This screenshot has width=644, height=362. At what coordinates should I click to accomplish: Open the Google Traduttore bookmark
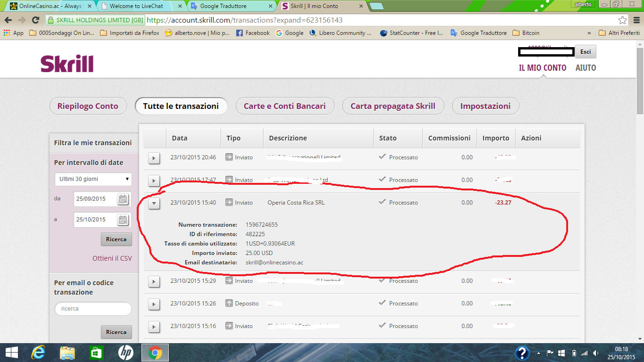pyautogui.click(x=479, y=33)
